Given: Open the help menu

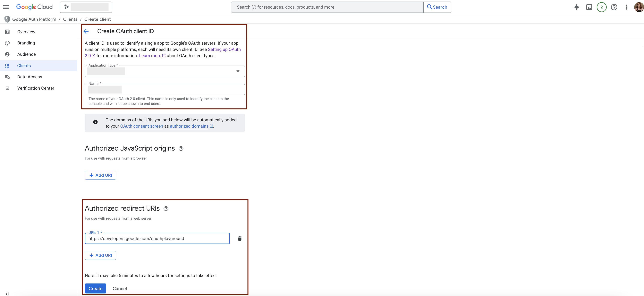Looking at the screenshot, I should 614,7.
